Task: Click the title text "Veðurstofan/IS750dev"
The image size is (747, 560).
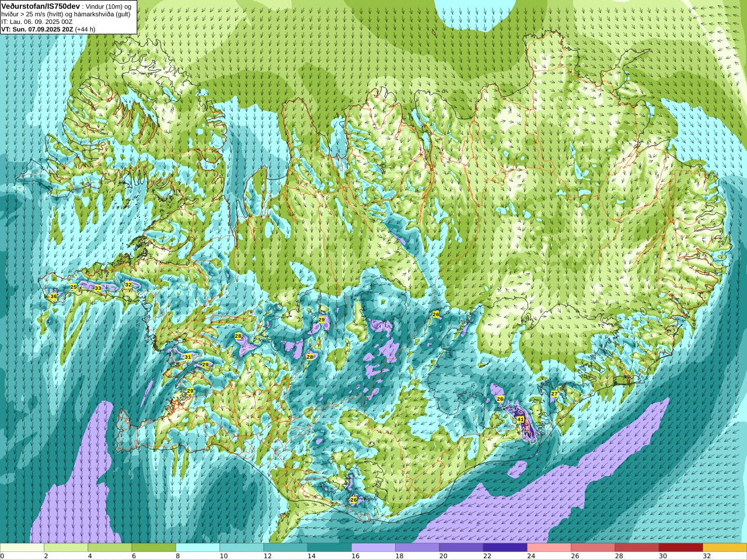Action: click(x=41, y=6)
